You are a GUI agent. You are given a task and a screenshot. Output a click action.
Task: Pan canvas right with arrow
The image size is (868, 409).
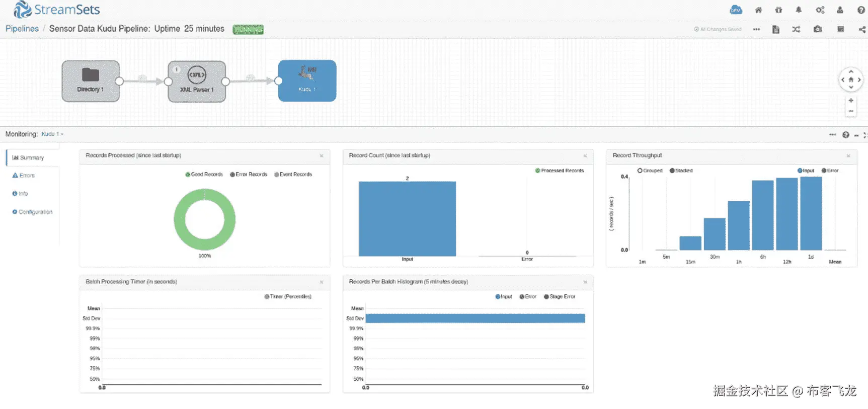tap(859, 79)
